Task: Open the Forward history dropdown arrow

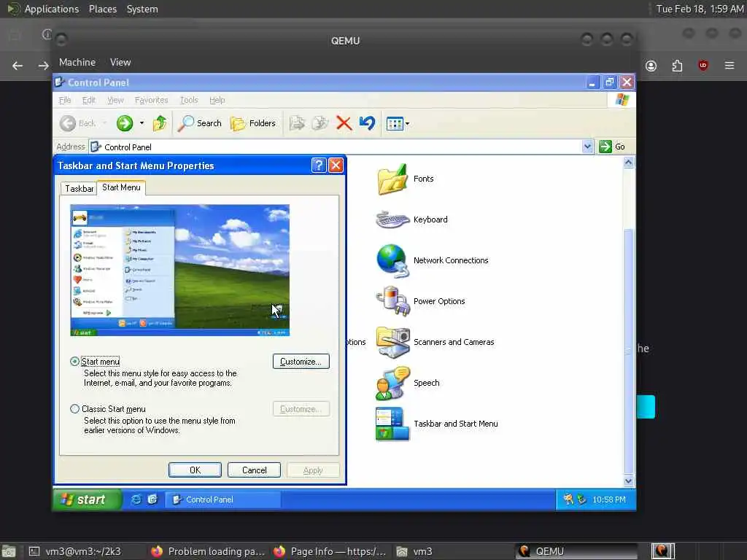Action: 142,123
